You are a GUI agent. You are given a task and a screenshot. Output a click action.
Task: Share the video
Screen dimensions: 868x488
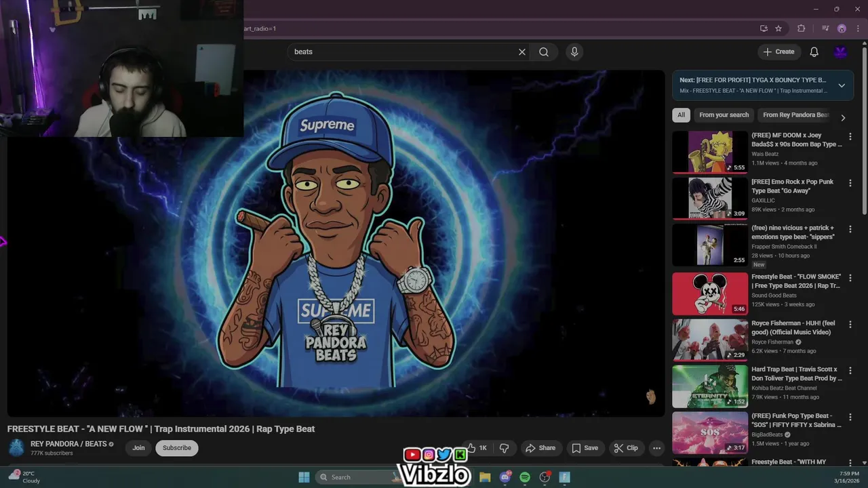540,448
